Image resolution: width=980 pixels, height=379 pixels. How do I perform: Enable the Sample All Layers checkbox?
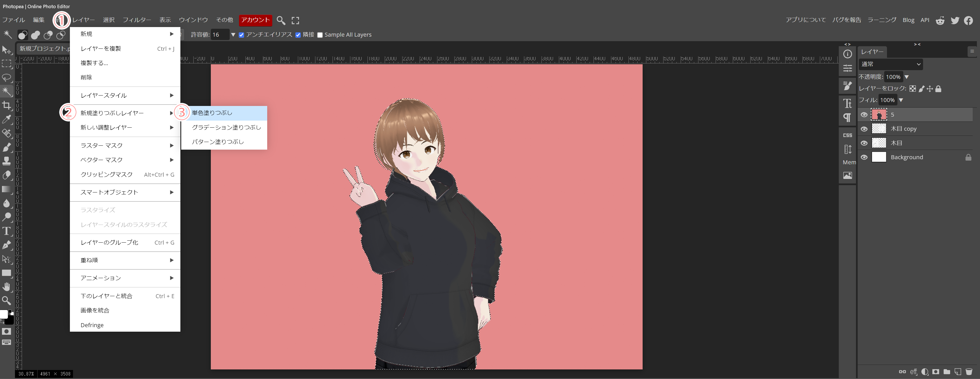(x=320, y=35)
